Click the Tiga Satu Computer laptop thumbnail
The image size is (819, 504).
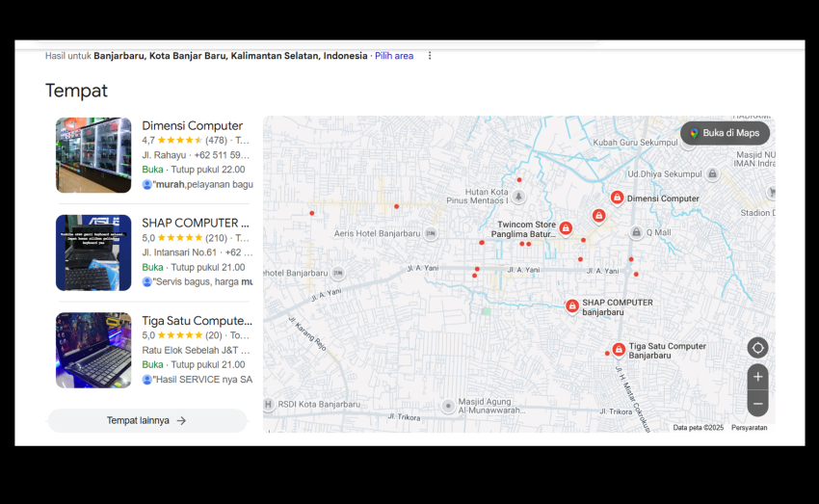click(x=93, y=350)
